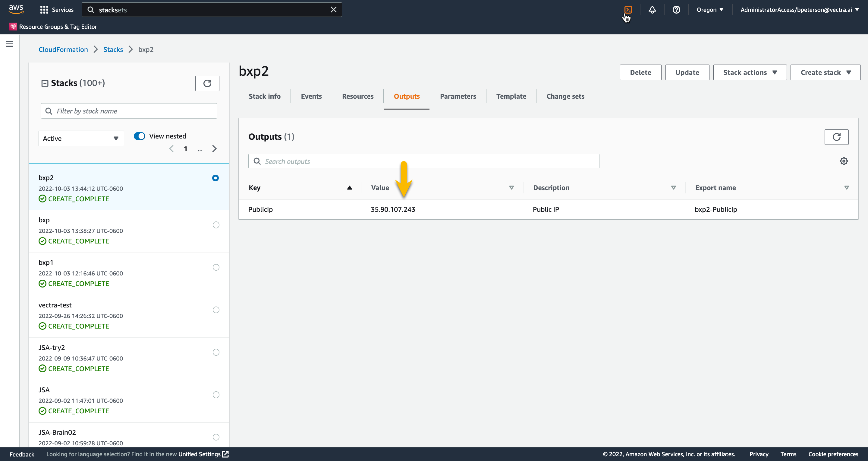Open Outputs table preferences gear

(843, 161)
